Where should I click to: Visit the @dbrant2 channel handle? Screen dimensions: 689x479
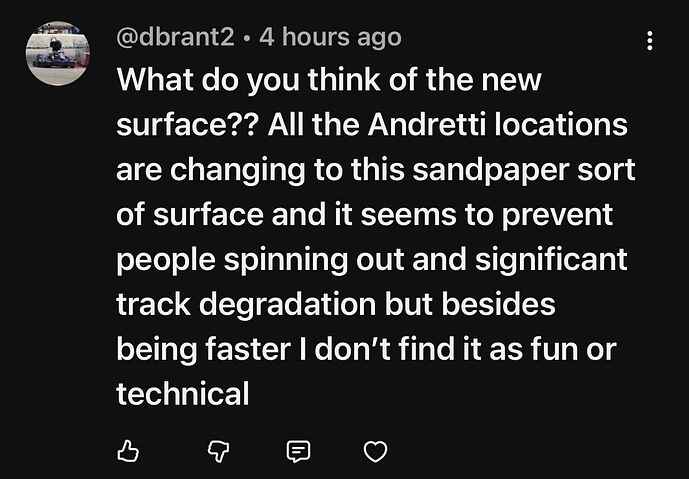coord(175,37)
